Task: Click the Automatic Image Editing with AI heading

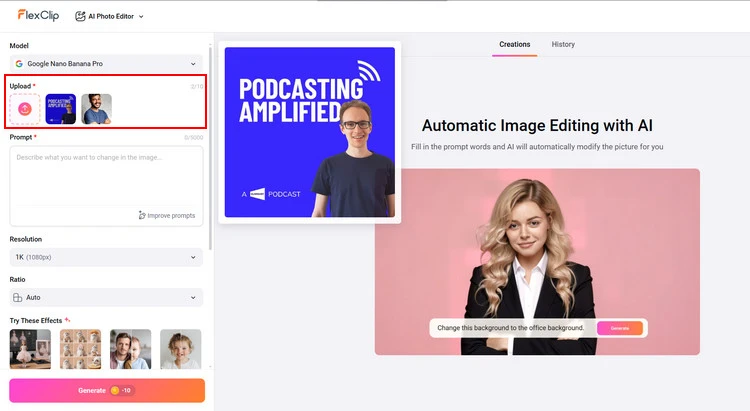Action: coord(537,125)
